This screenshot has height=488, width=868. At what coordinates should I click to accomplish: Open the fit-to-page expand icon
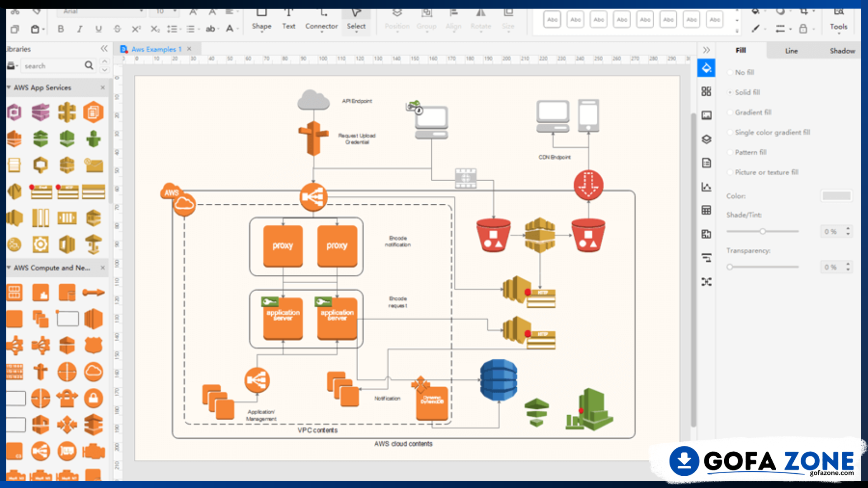707,282
